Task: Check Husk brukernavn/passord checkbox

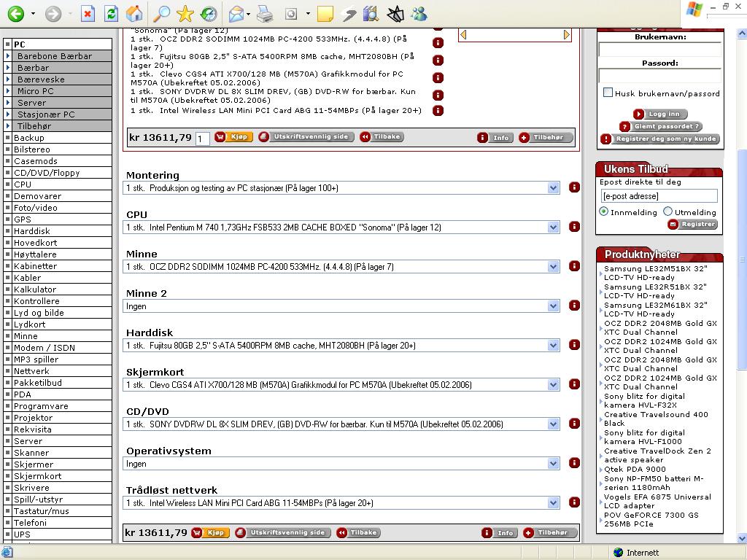Action: point(608,93)
